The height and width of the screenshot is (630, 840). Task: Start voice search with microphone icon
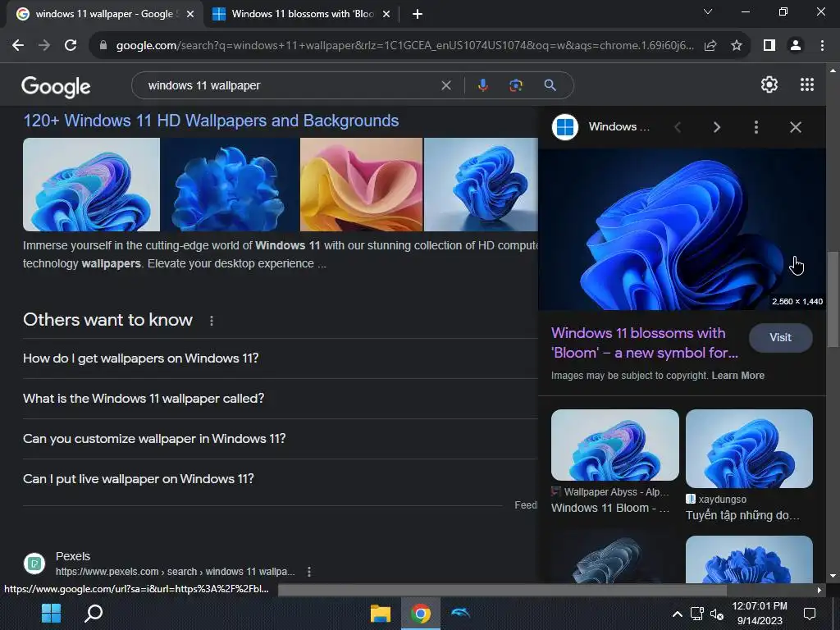pos(482,85)
